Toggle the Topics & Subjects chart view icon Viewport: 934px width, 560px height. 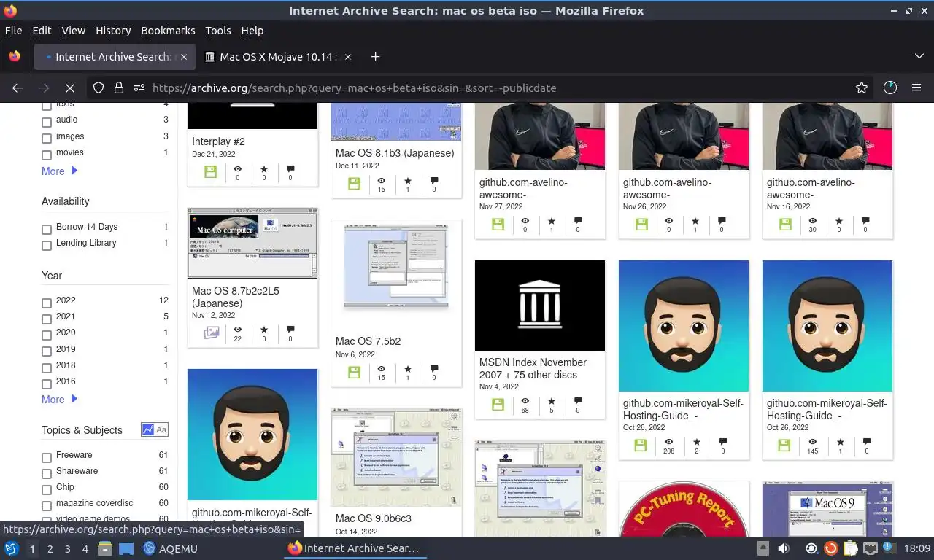point(148,430)
